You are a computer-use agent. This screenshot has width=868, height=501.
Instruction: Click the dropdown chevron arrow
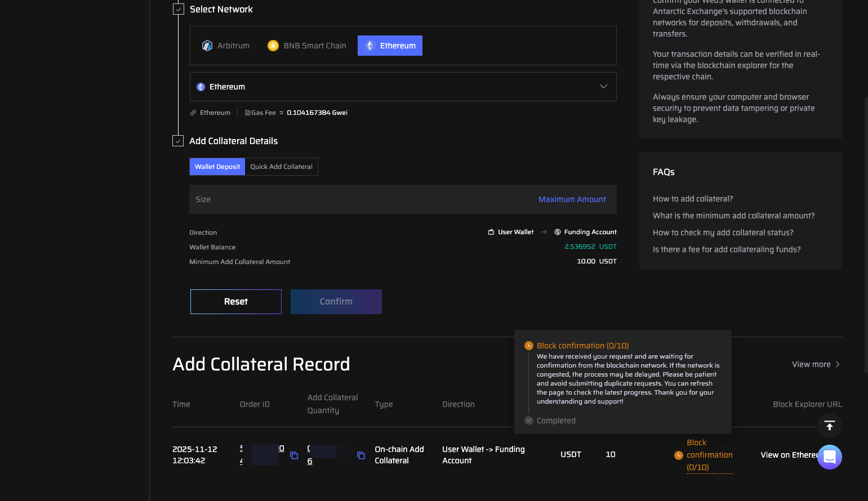[x=604, y=87]
